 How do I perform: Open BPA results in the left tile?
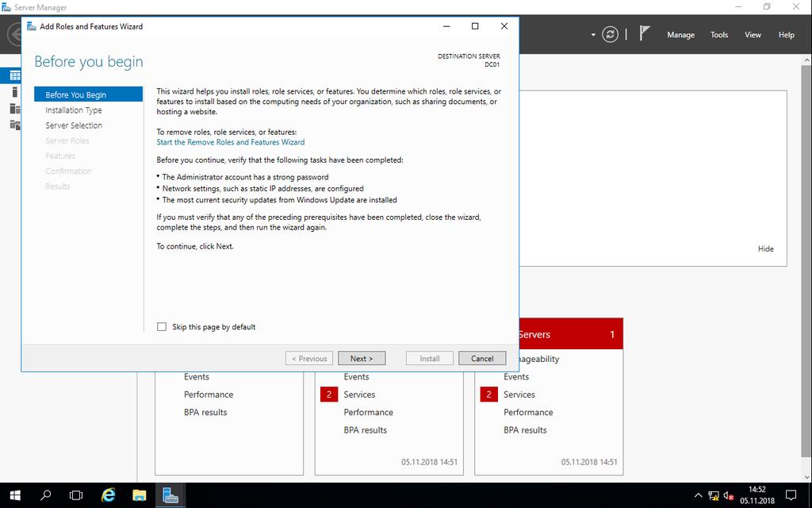pyautogui.click(x=205, y=412)
